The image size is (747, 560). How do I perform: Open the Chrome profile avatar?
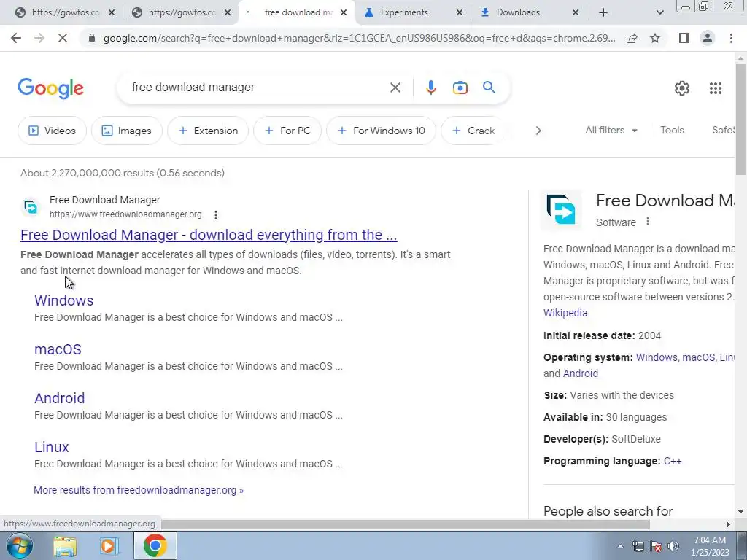[708, 38]
